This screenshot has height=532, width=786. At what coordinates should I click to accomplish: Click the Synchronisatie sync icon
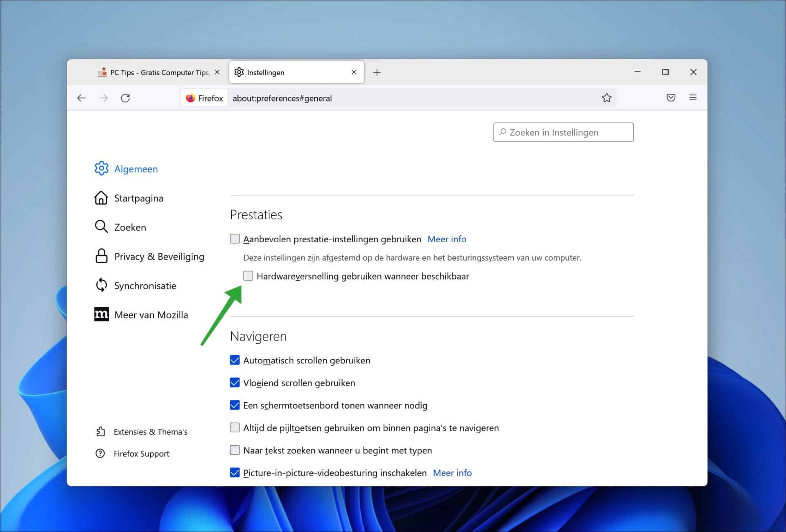click(x=101, y=285)
